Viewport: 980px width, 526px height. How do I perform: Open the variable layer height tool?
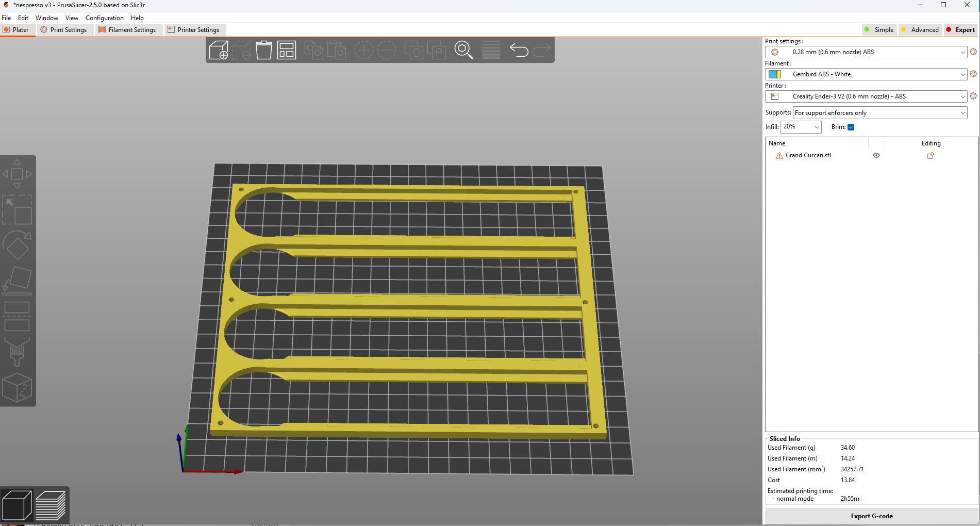click(491, 50)
